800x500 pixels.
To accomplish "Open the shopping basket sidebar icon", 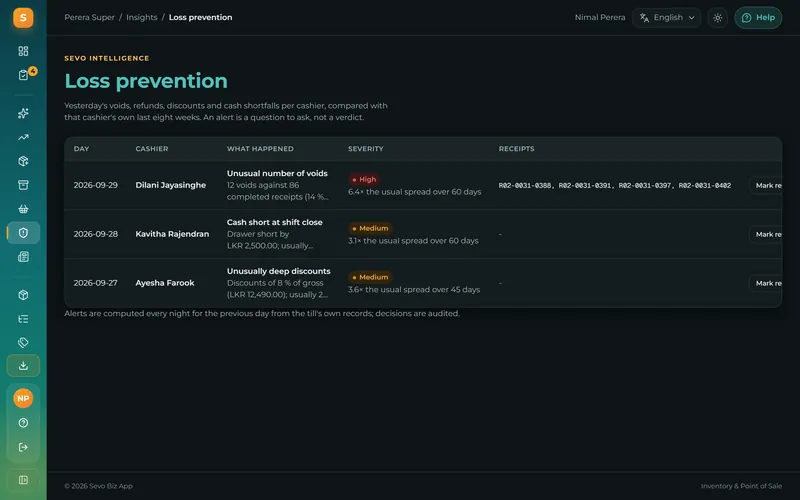I will pos(23,209).
